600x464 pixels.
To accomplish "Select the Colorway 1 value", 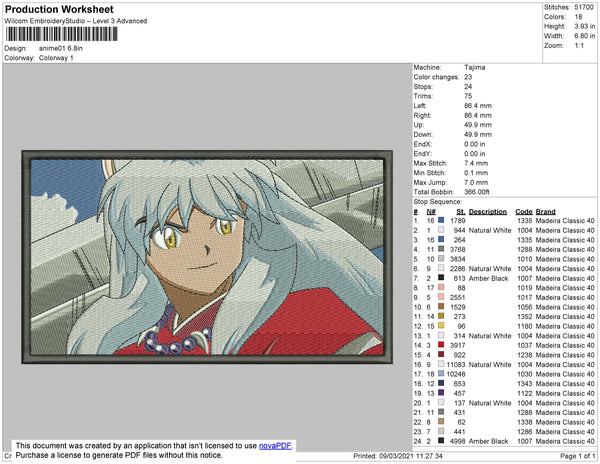I will point(56,58).
